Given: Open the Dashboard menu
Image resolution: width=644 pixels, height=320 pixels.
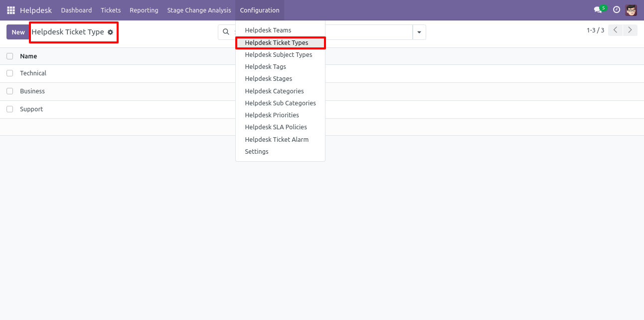Looking at the screenshot, I should coord(76,10).
